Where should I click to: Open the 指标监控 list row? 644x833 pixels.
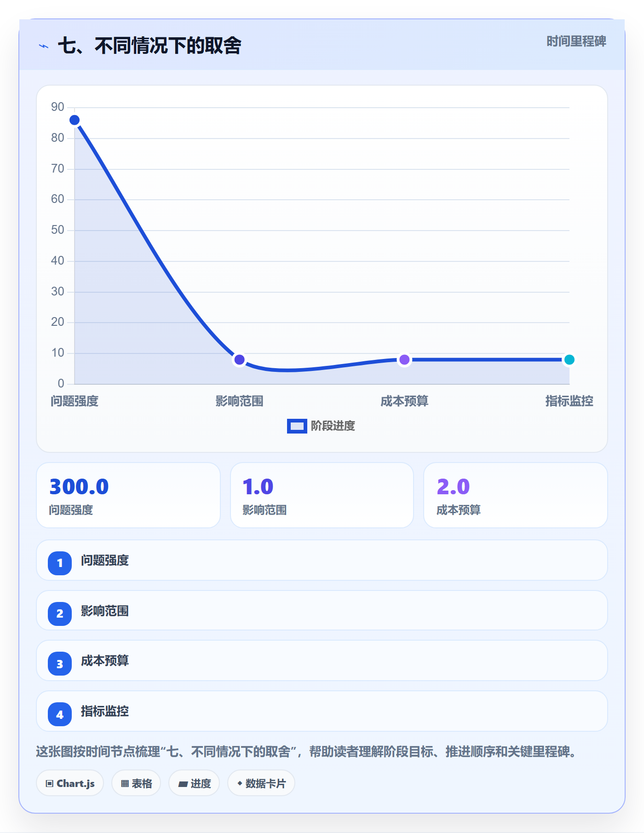[322, 711]
